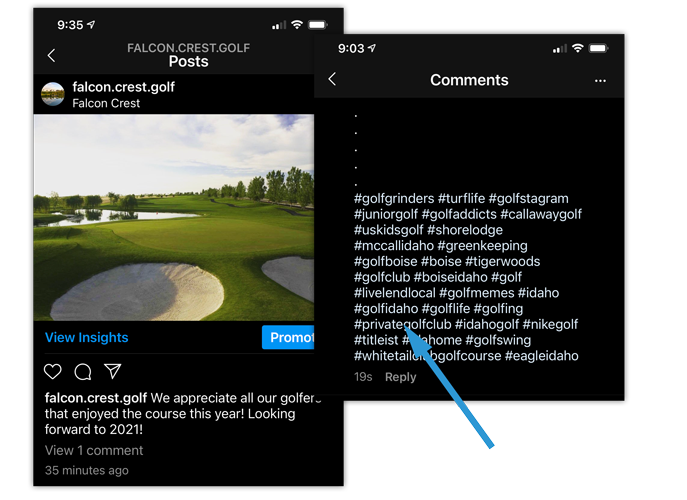Tap the #tigerwoods hashtag
This screenshot has height=500, width=687.
point(503,262)
